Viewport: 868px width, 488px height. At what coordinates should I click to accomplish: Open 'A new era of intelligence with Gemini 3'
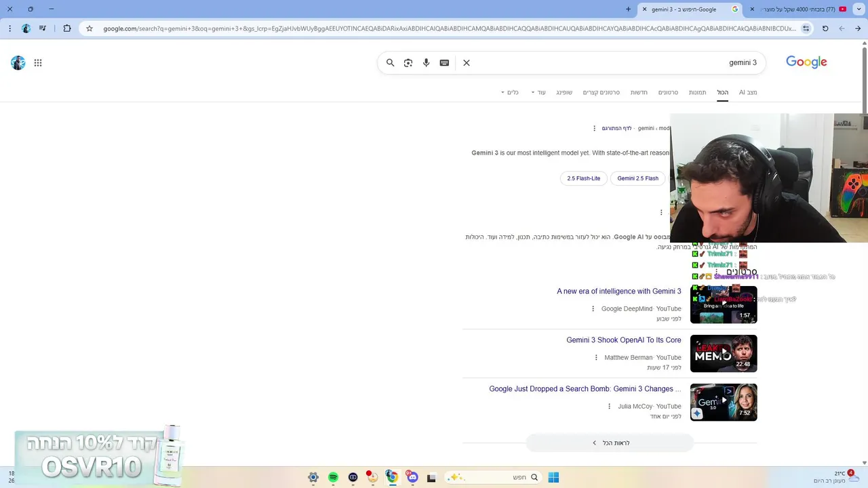618,291
